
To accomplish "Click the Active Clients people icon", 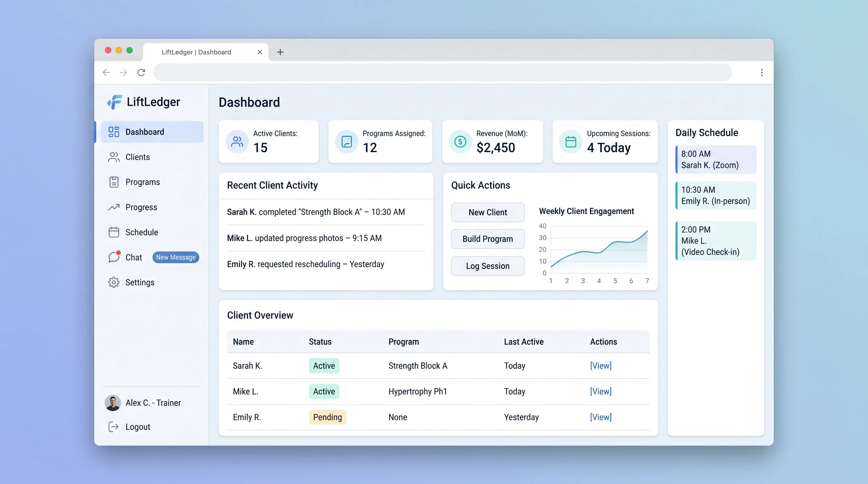I will pos(237,142).
